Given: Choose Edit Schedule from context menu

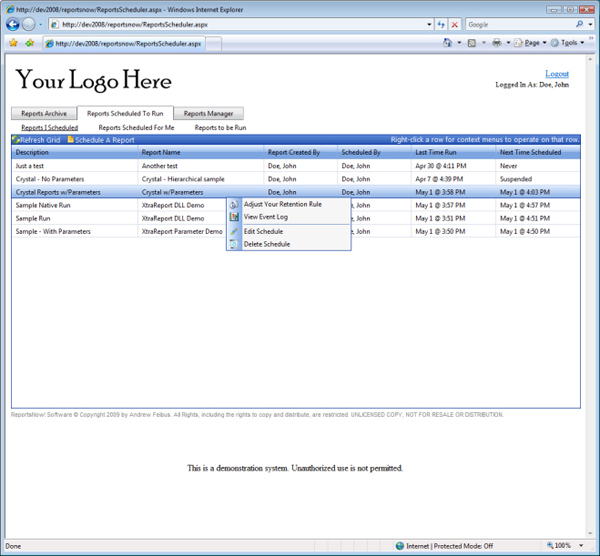Looking at the screenshot, I should [x=289, y=232].
